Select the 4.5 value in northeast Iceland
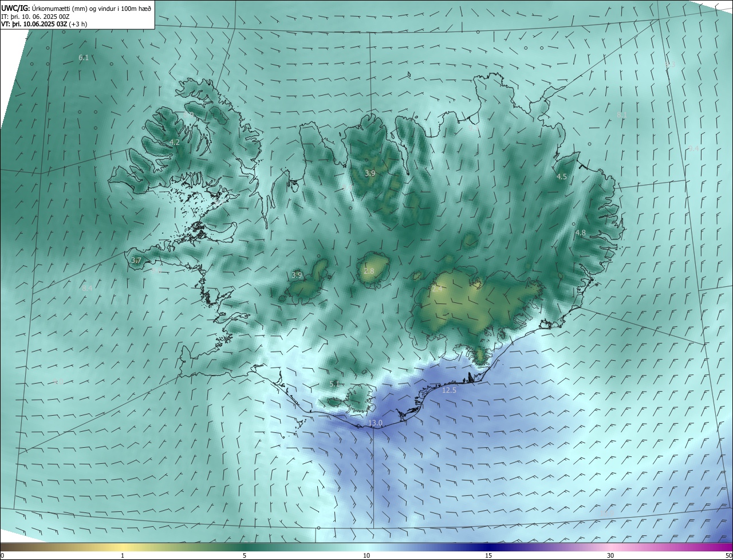The height and width of the screenshot is (560, 733). pos(562,177)
